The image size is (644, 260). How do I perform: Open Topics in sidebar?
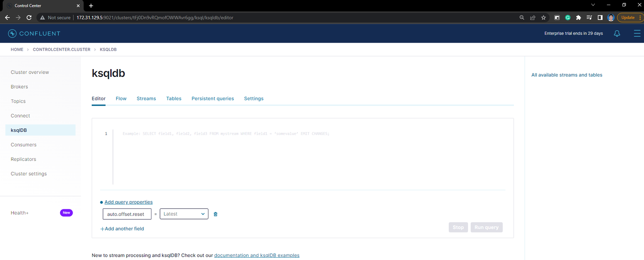tap(18, 101)
